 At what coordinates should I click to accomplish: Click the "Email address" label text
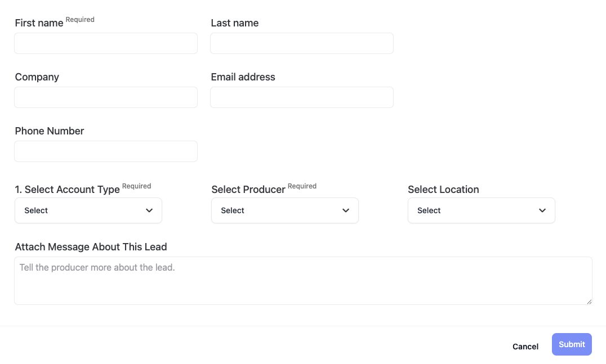coord(243,77)
